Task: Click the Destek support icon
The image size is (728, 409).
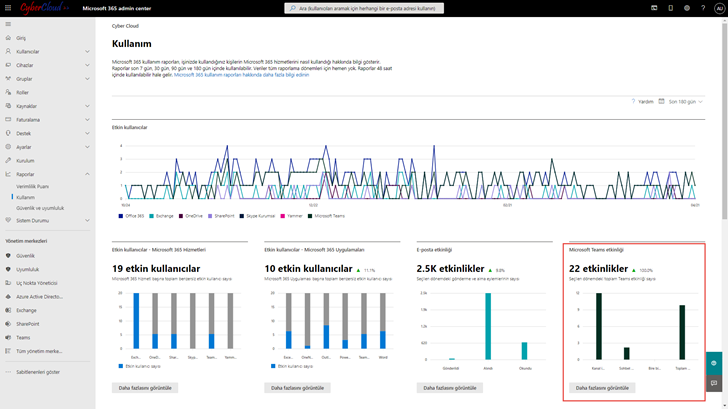Action: point(8,133)
